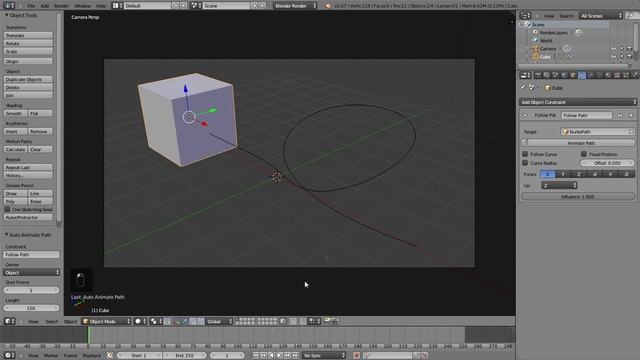Open the History button
This screenshot has width=640, height=360.
28,176
